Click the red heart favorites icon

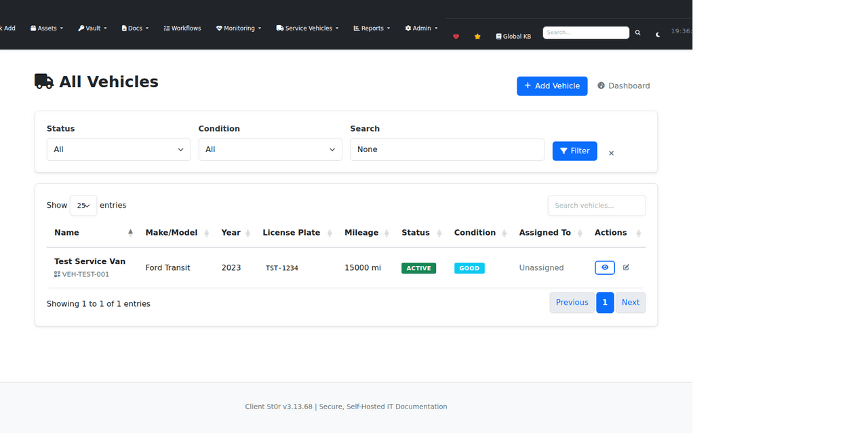(x=456, y=37)
